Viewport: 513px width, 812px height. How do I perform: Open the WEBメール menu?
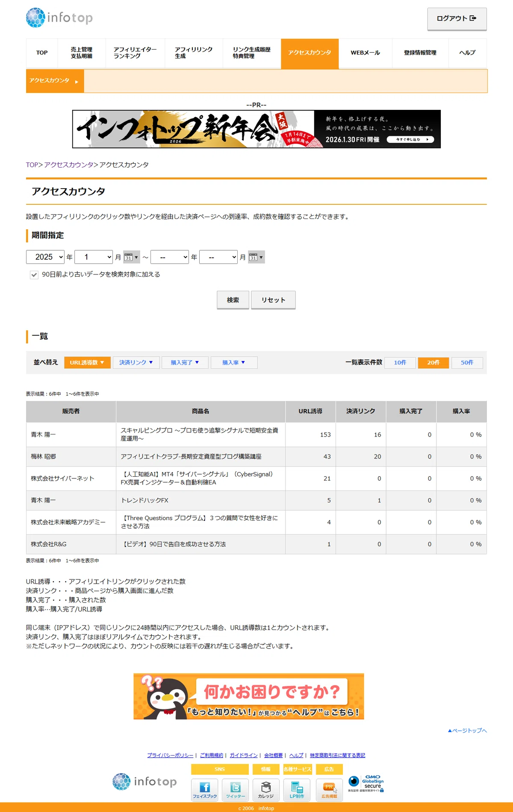366,53
